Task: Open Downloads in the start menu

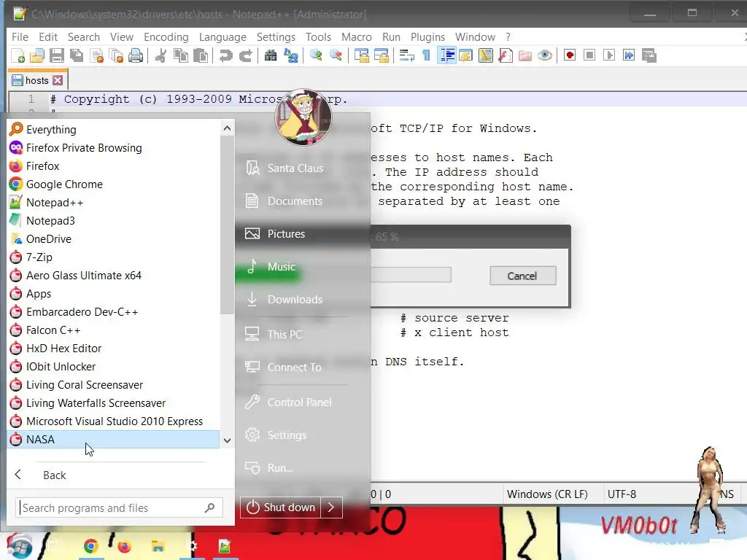Action: (x=303, y=300)
